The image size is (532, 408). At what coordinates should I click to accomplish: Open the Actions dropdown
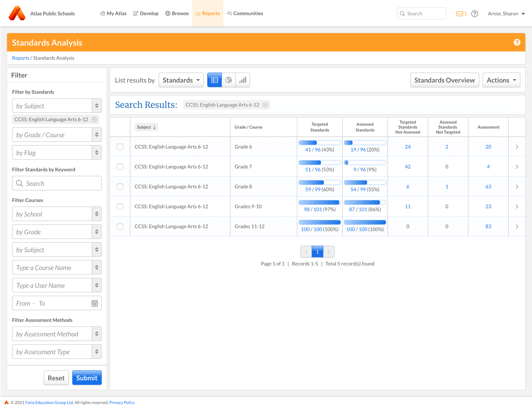[501, 80]
